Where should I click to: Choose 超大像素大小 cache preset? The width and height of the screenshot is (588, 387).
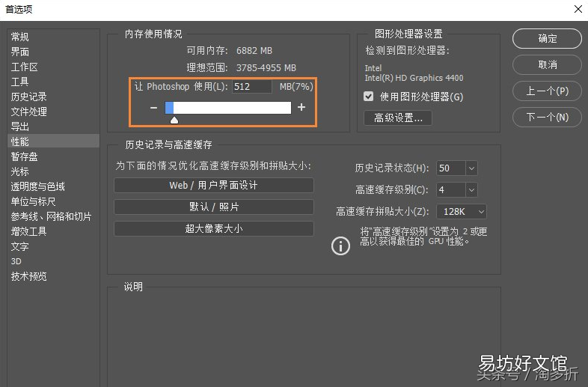(x=214, y=228)
